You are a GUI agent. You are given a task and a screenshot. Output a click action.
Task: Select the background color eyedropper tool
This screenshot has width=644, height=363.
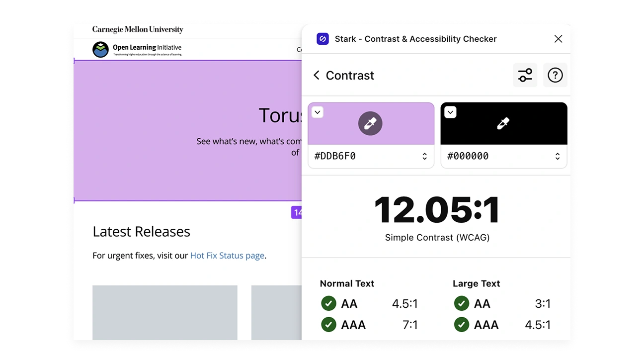(503, 123)
